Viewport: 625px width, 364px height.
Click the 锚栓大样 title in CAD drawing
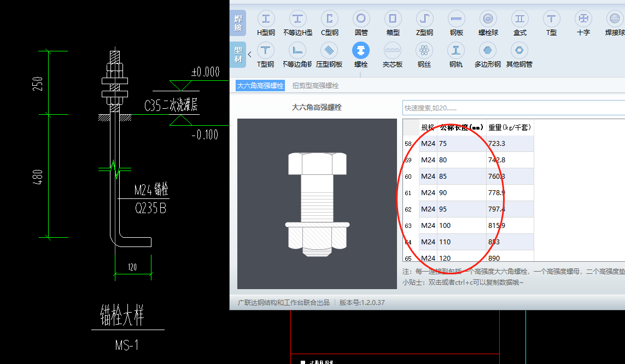point(122,315)
